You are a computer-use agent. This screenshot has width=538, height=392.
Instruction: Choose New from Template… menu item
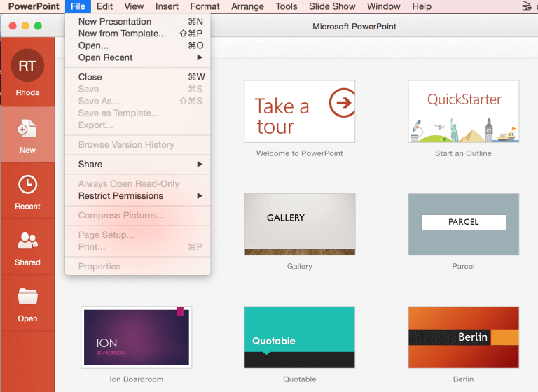(x=137, y=34)
